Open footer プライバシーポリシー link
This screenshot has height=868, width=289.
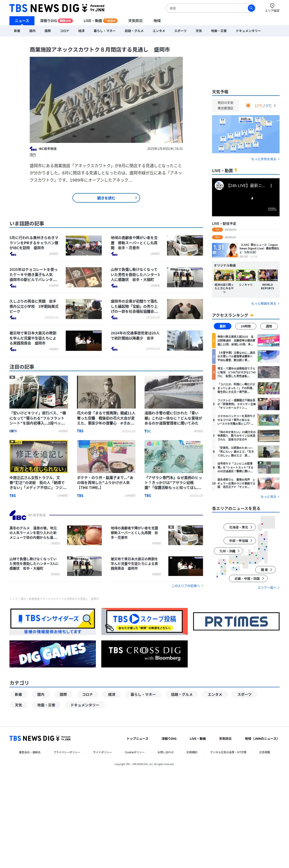pyautogui.click(x=67, y=752)
